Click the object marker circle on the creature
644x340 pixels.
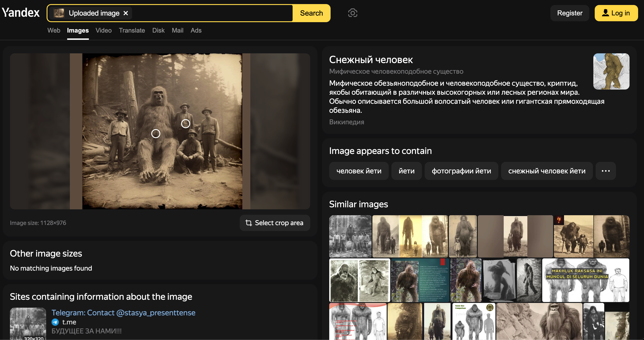[x=156, y=134]
